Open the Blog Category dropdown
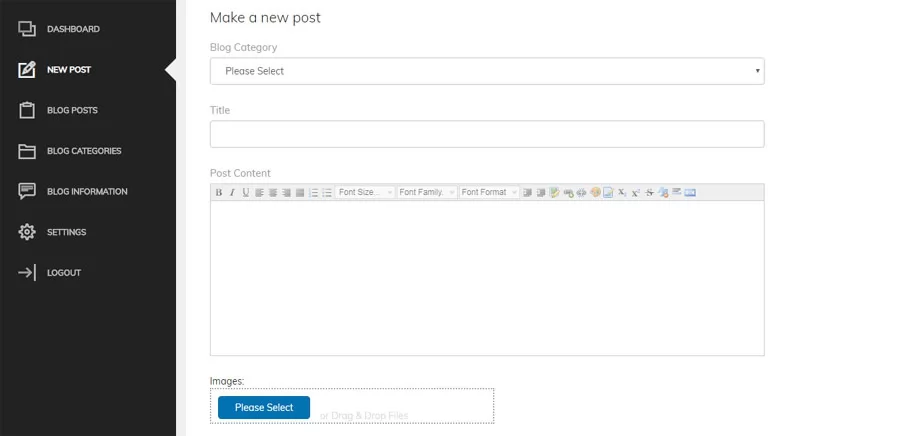 pos(487,71)
